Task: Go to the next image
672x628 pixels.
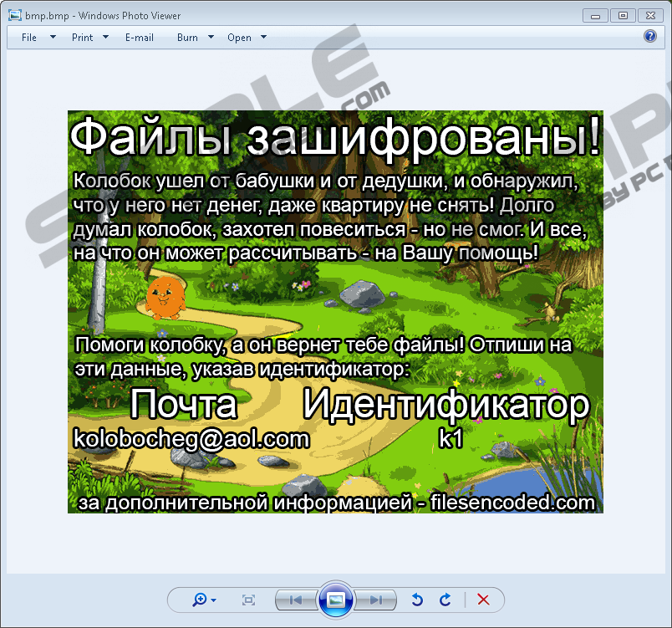Action: [x=376, y=600]
